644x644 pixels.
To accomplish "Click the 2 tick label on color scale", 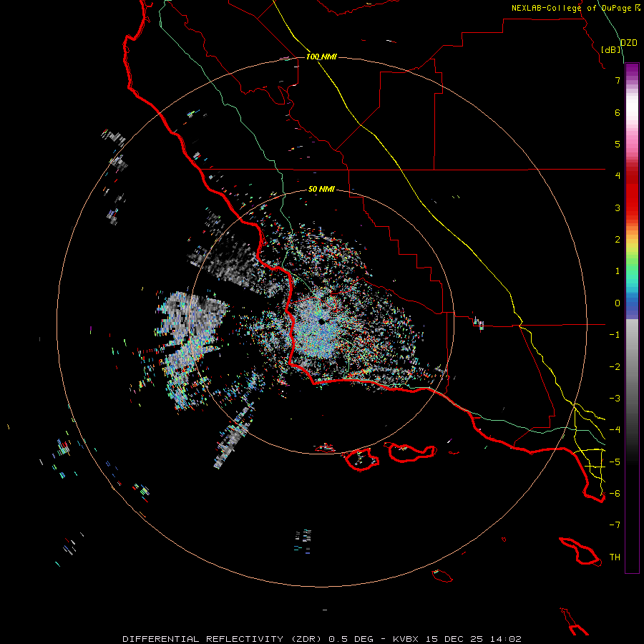I will (618, 240).
